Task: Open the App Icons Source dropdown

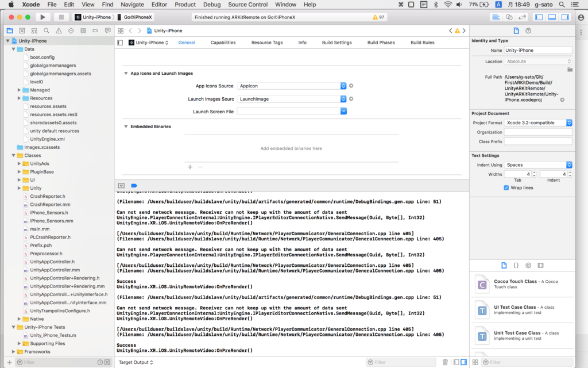Action: 292,86
